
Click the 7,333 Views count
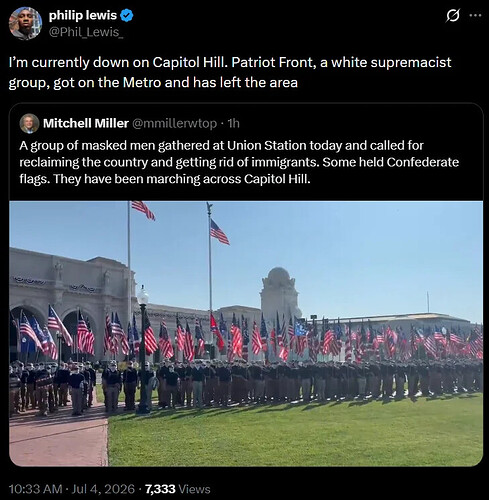pos(178,489)
